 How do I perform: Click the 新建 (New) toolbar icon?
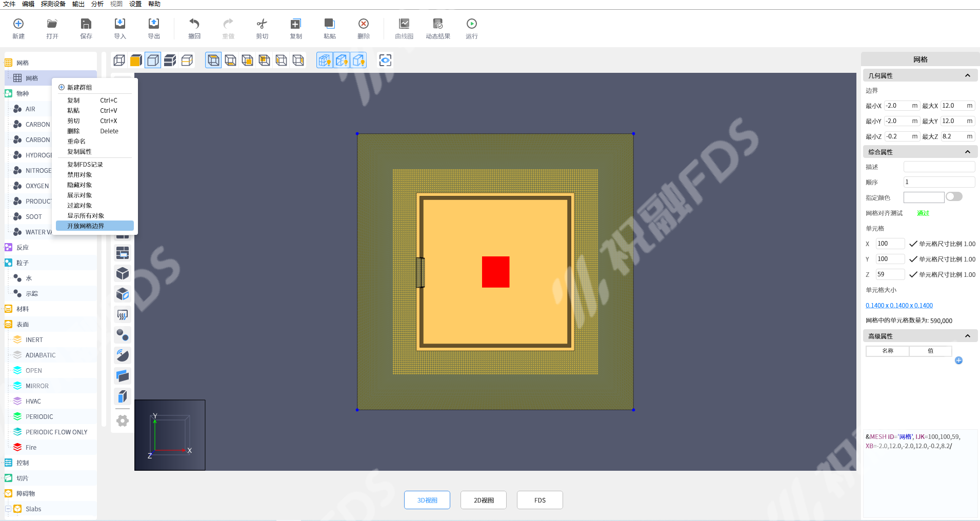(18, 24)
